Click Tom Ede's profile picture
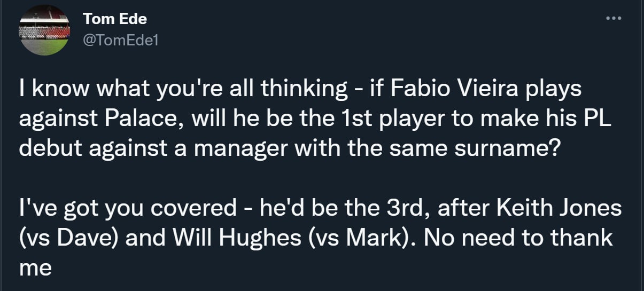Image resolution: width=644 pixels, height=291 pixels. click(43, 29)
